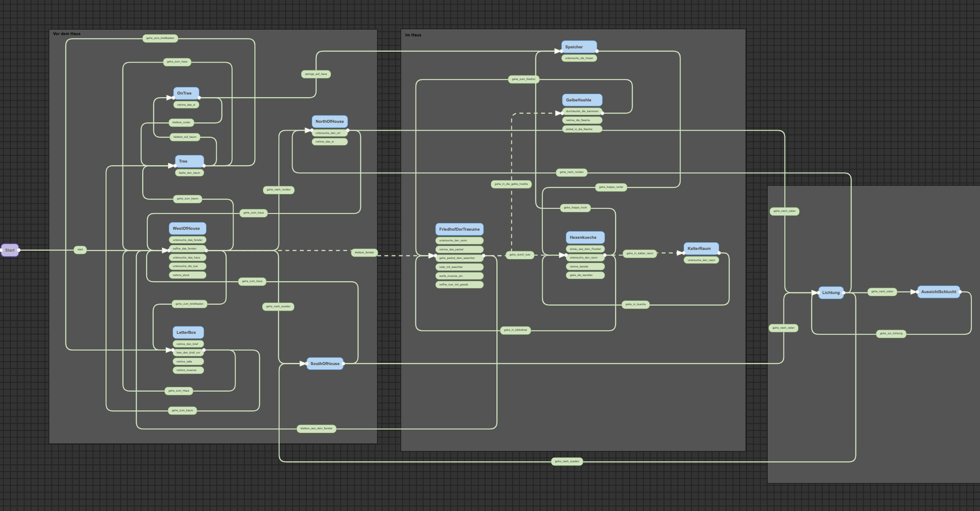
Task: Select the Speicher state node
Action: [579, 47]
